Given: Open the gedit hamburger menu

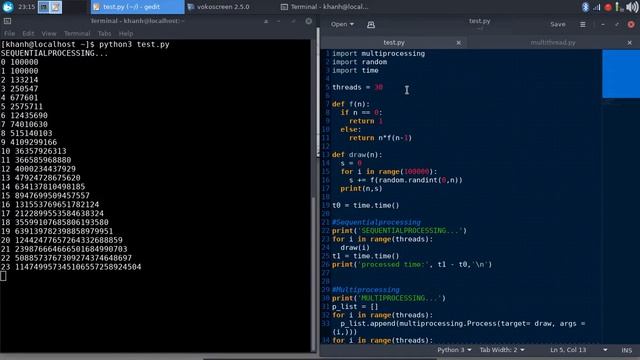Looking at the screenshot, I should 582,24.
